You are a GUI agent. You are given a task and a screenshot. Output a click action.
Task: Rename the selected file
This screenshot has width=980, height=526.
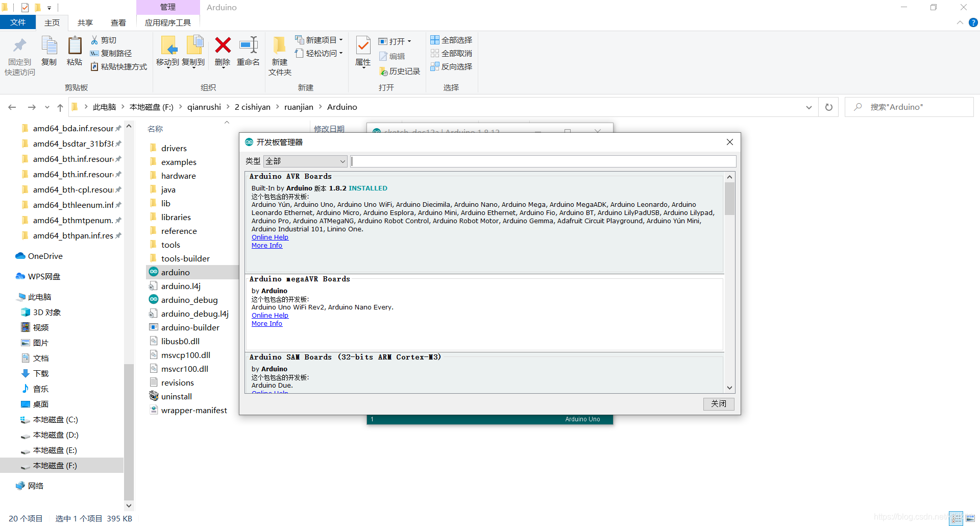(x=249, y=51)
